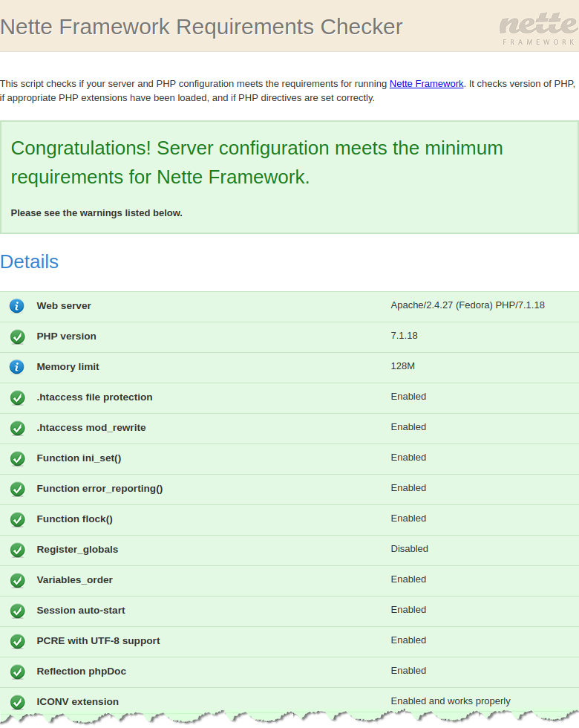Select the memory limit value '128M'
The image size is (579, 728).
coord(402,365)
